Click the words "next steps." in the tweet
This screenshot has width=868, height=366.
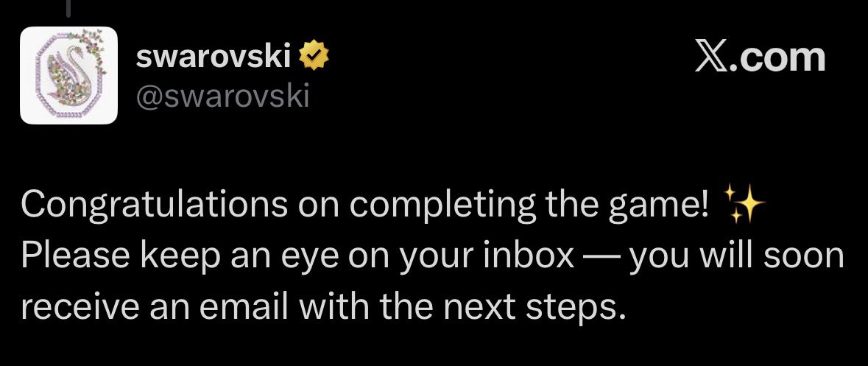(x=528, y=303)
